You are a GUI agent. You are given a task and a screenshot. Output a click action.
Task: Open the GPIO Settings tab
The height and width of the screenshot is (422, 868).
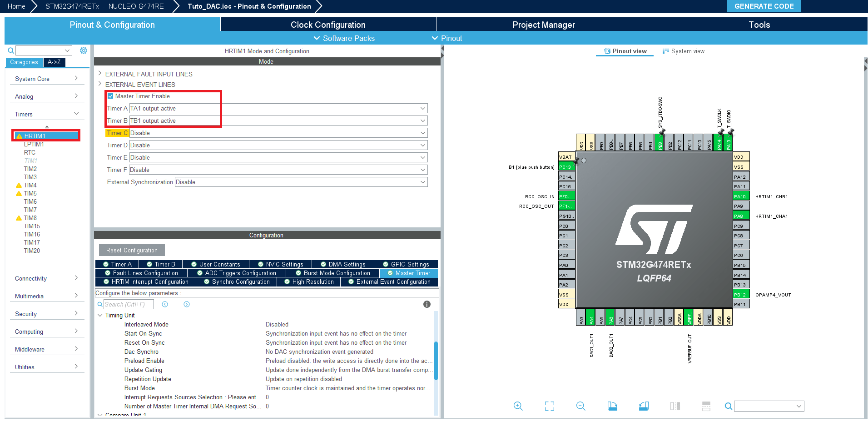click(x=406, y=264)
